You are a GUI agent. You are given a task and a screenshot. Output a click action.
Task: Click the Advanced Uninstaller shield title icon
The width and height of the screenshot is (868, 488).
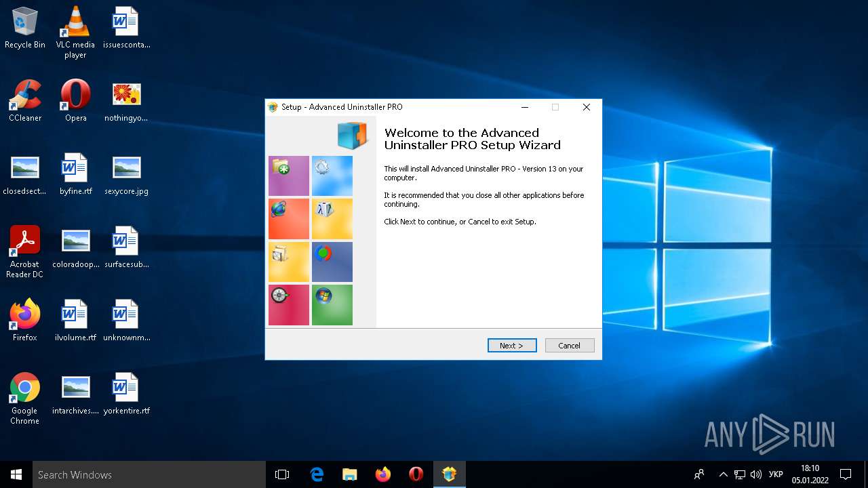click(x=273, y=107)
